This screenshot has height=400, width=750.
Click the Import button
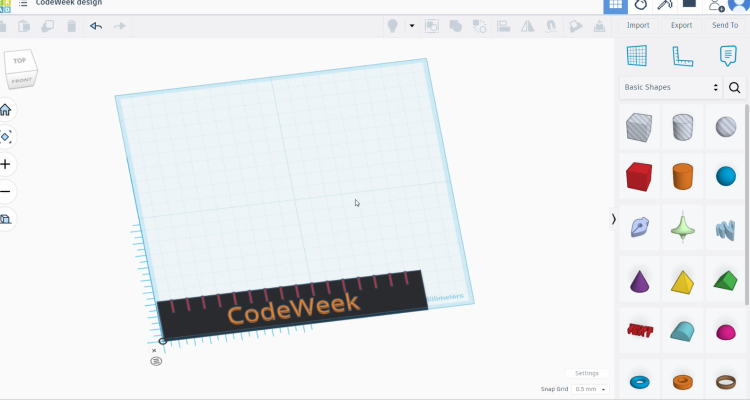[x=638, y=25]
